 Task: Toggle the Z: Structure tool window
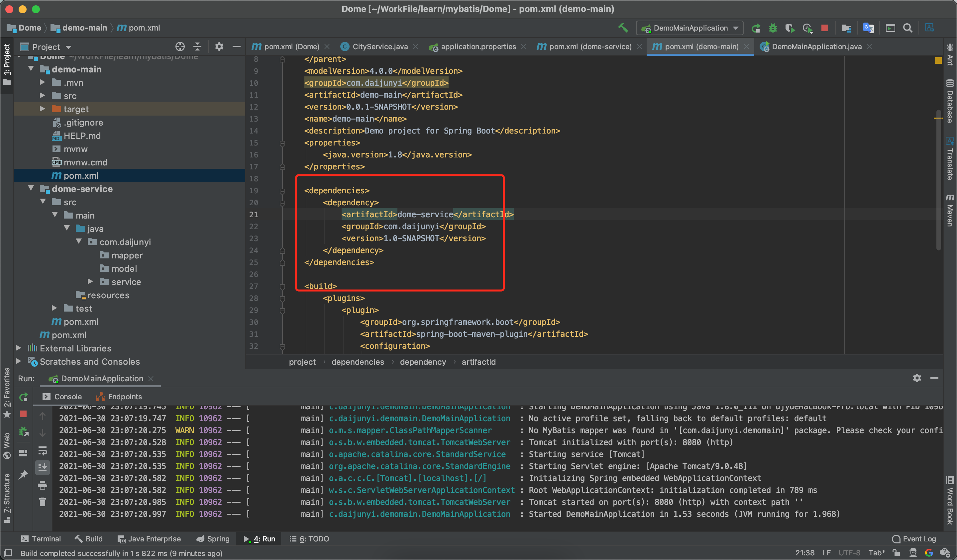7,498
